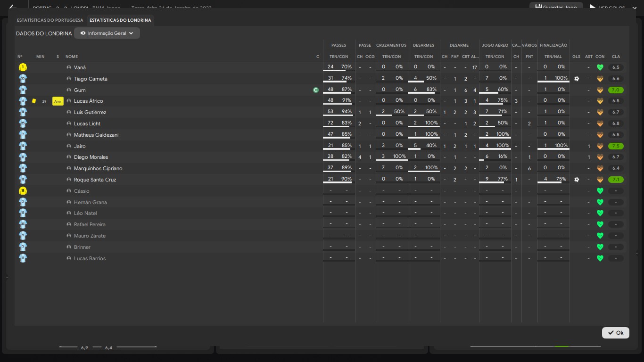Click Hernán Grana's shirt icon

pyautogui.click(x=23, y=202)
